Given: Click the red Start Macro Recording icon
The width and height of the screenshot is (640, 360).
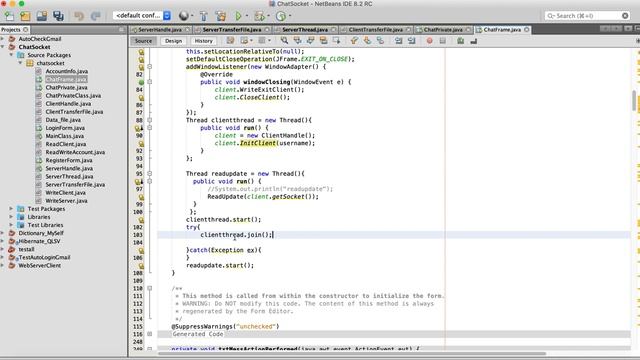Looking at the screenshot, I should (429, 41).
